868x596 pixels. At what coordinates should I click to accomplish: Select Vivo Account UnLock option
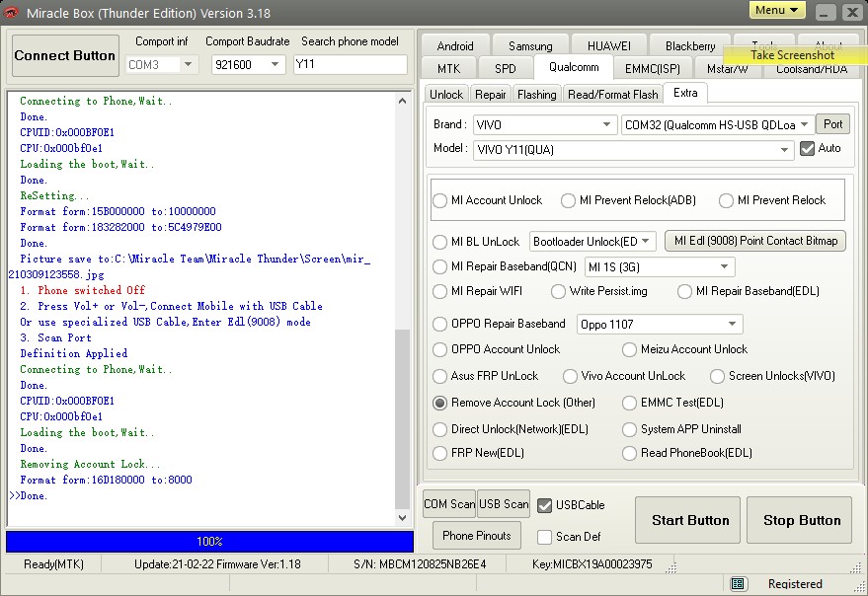[570, 376]
